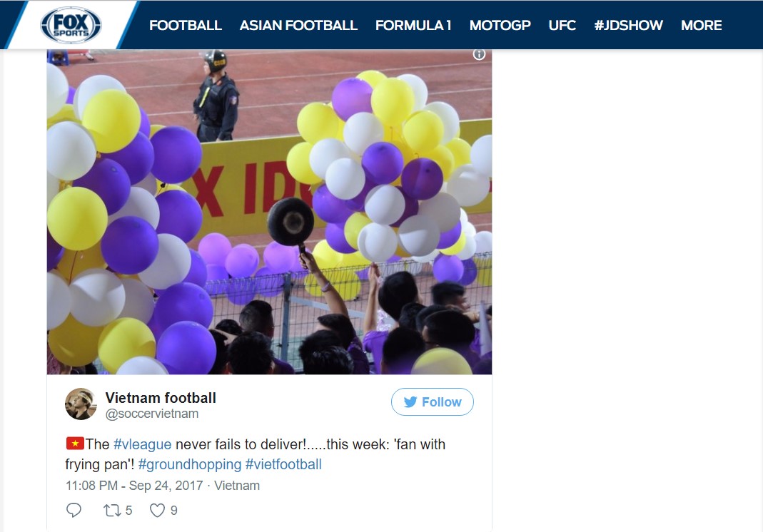Image resolution: width=763 pixels, height=532 pixels.
Task: Select MOTOGP in navigation bar
Action: coord(500,25)
